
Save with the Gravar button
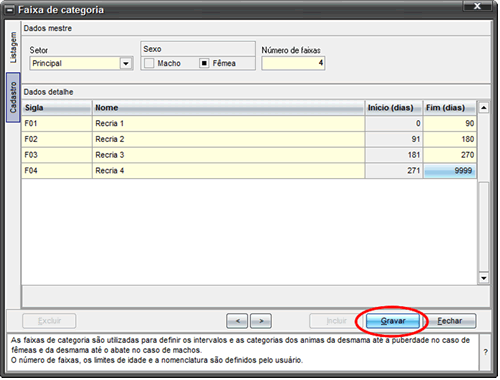click(x=393, y=321)
